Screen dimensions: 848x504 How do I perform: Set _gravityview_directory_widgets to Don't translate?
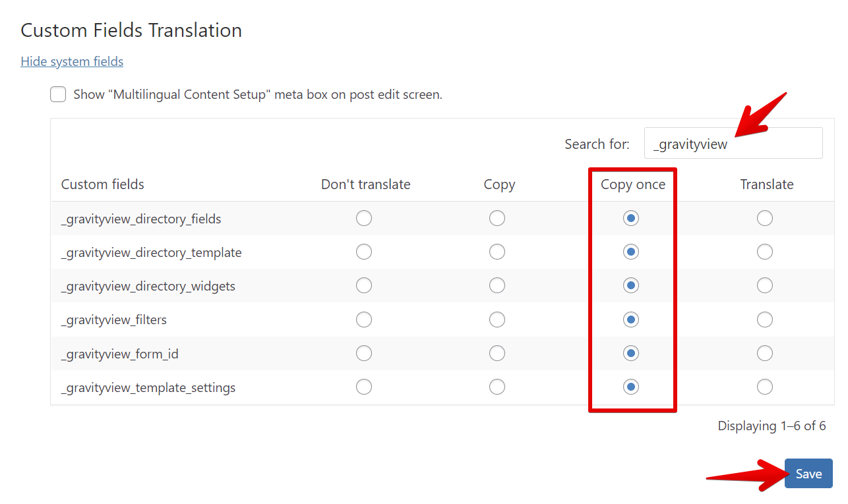[364, 285]
